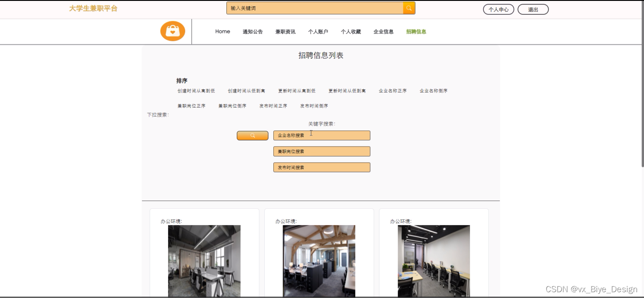The image size is (644, 298).
Task: Sort by 兼职岗位倒序
Action: (232, 106)
